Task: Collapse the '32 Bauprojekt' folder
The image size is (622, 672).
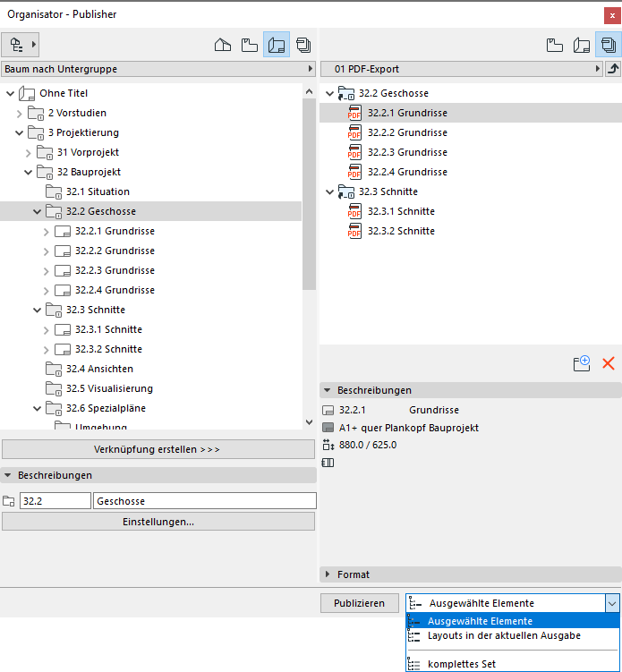Action: tap(29, 173)
